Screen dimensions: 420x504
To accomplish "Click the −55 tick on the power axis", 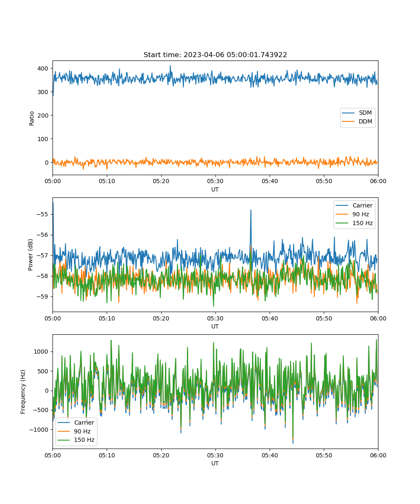I will point(43,214).
